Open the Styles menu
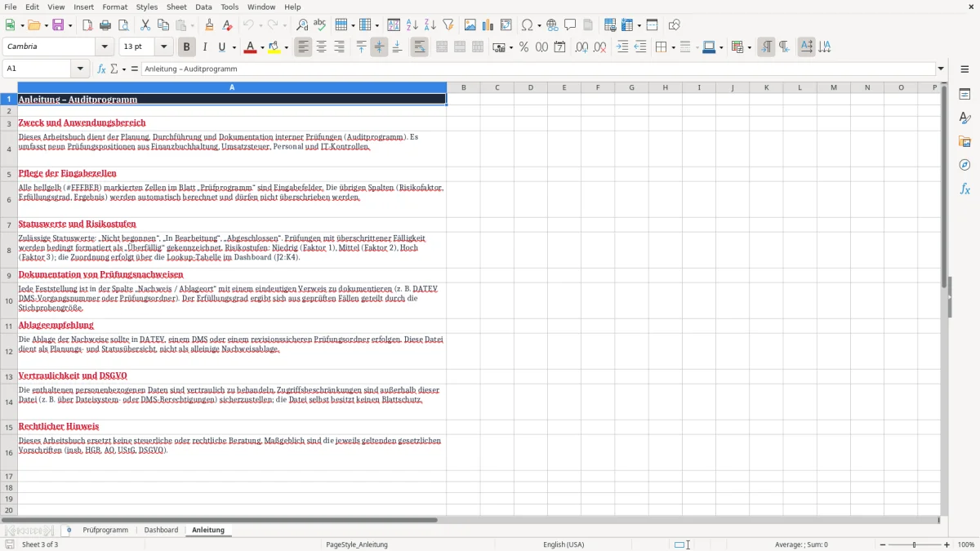Viewport: 980px width, 551px height. coord(147,7)
